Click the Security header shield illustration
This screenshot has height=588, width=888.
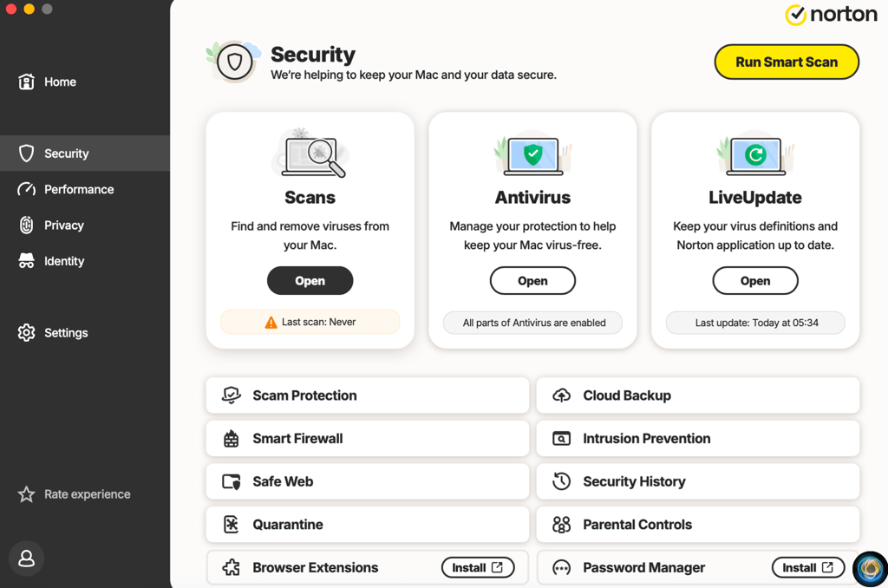[234, 62]
